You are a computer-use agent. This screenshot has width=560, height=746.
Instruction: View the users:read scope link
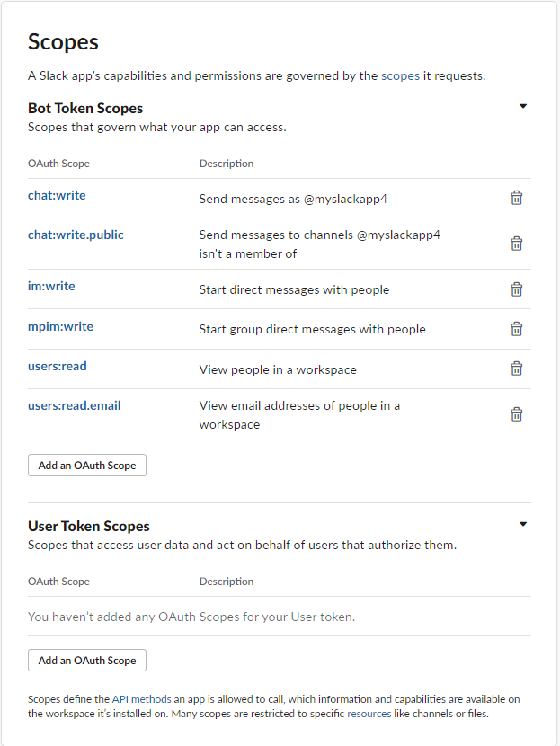tap(58, 367)
